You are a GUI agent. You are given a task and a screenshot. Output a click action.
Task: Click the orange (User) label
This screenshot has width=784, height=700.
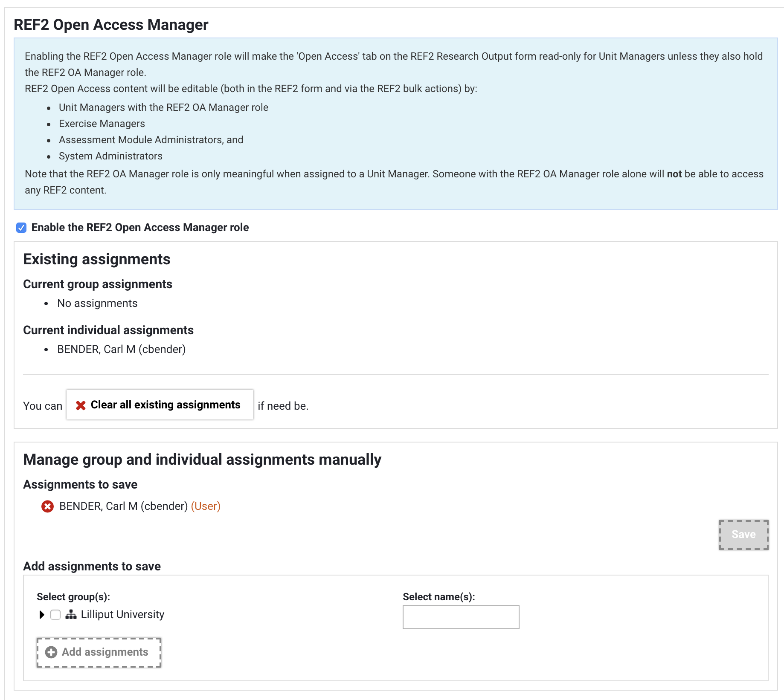click(206, 506)
